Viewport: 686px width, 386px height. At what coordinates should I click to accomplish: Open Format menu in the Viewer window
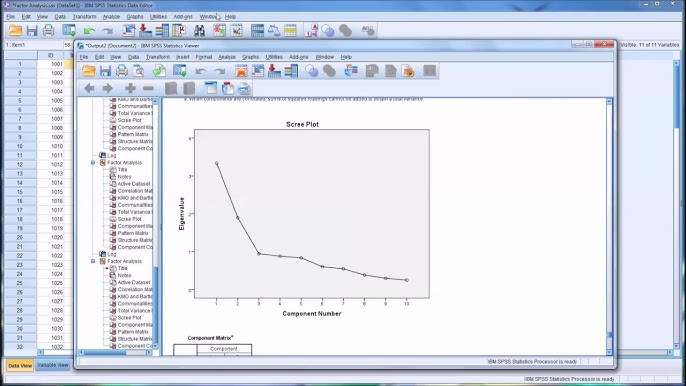(x=203, y=57)
